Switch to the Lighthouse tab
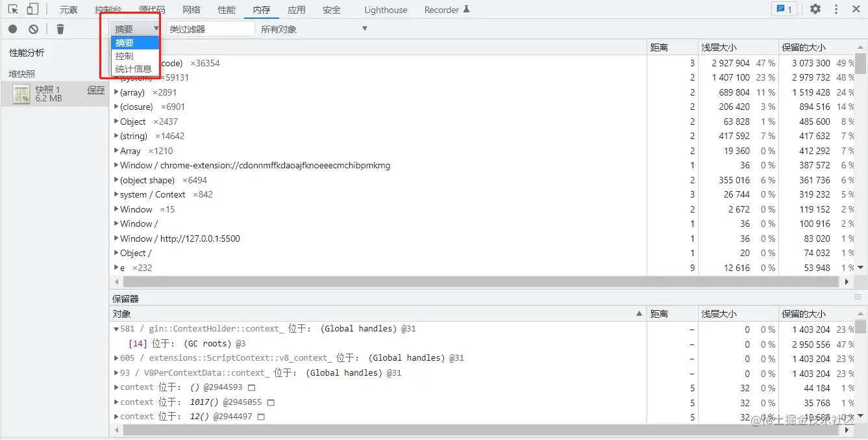Screen dimensions: 868x440 click(x=386, y=10)
